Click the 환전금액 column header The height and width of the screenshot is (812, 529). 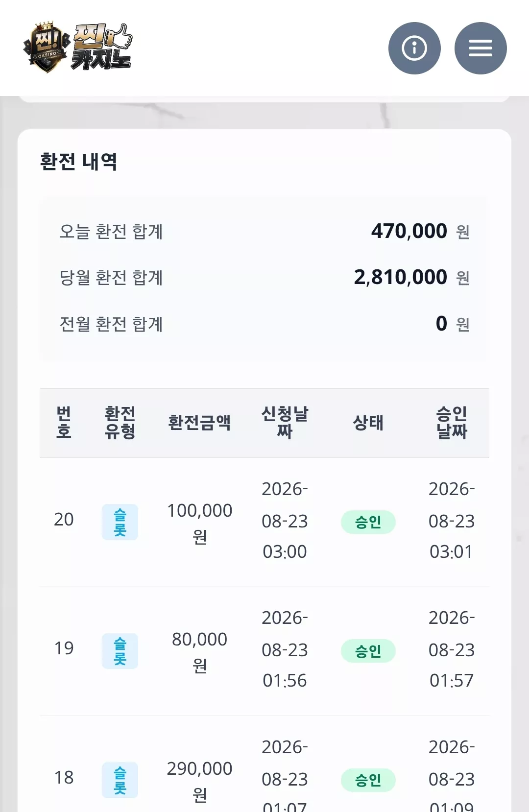[x=199, y=423]
